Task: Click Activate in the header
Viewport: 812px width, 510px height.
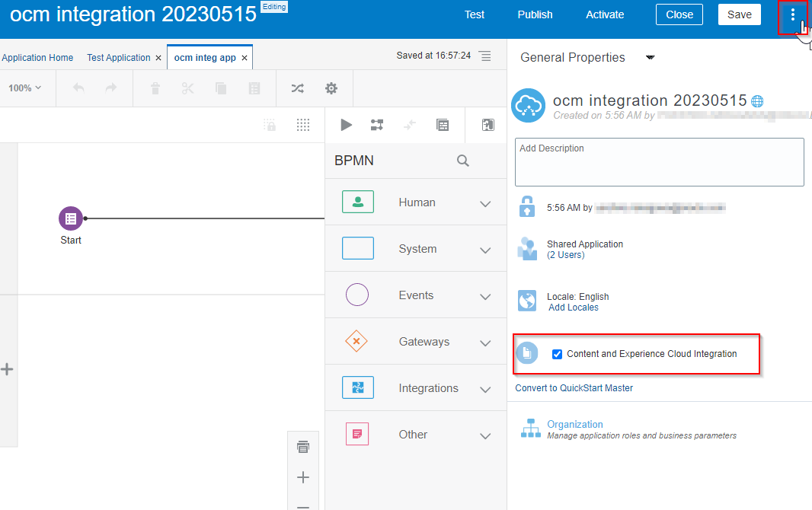Action: 605,14
